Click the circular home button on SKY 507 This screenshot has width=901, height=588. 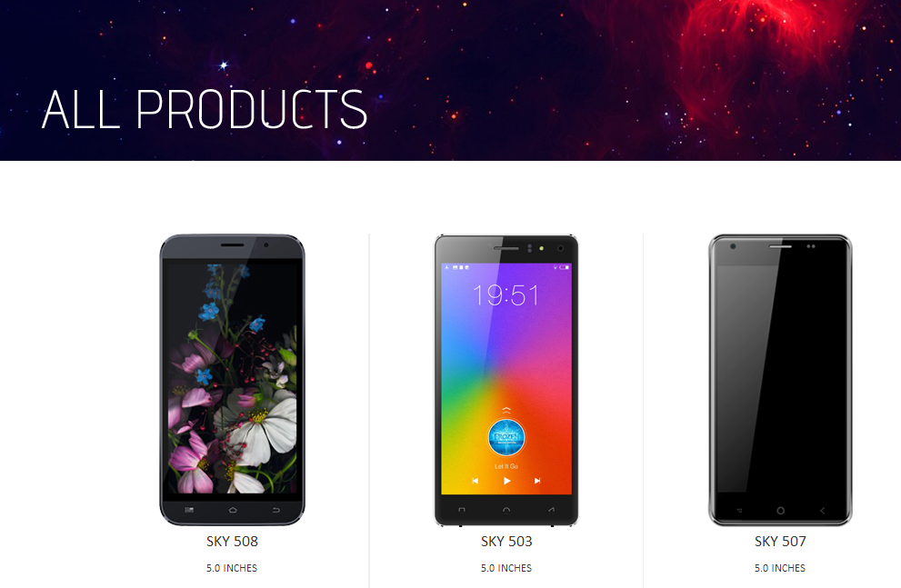(780, 511)
